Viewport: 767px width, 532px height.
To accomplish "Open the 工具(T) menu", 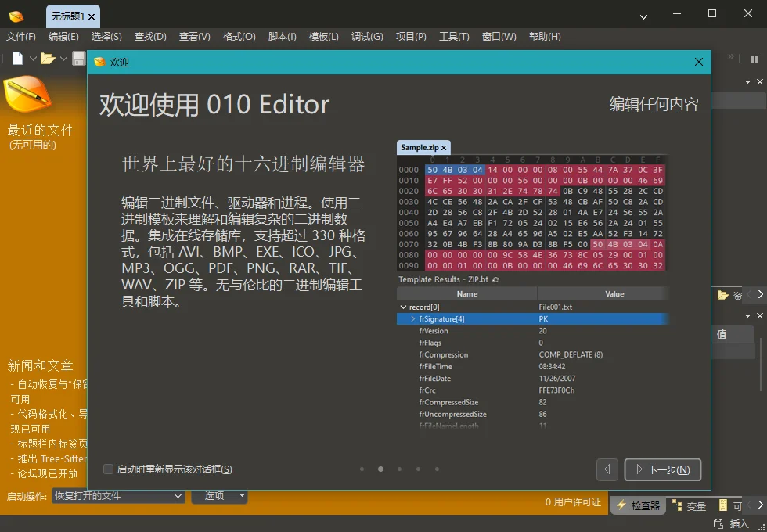I will (454, 37).
